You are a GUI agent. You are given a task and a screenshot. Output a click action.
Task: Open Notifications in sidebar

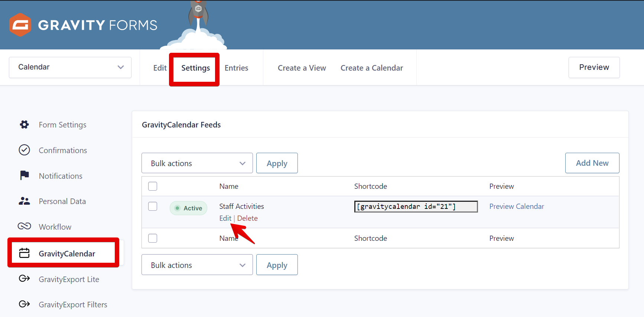tap(61, 176)
